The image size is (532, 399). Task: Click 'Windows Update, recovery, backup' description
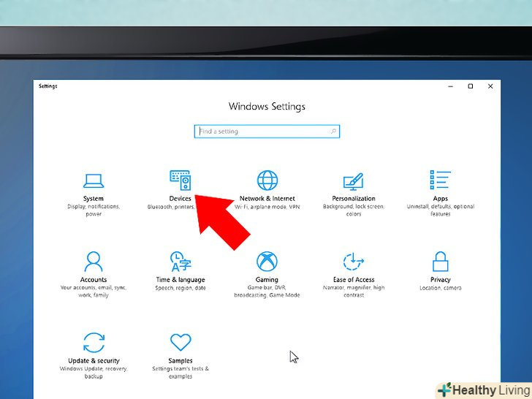click(x=94, y=373)
